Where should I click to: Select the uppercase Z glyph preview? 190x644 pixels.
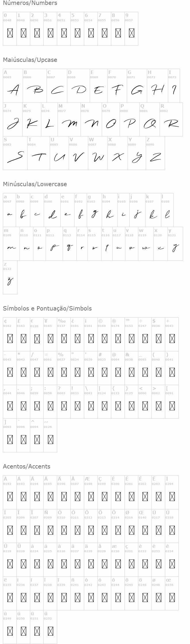[155, 157]
